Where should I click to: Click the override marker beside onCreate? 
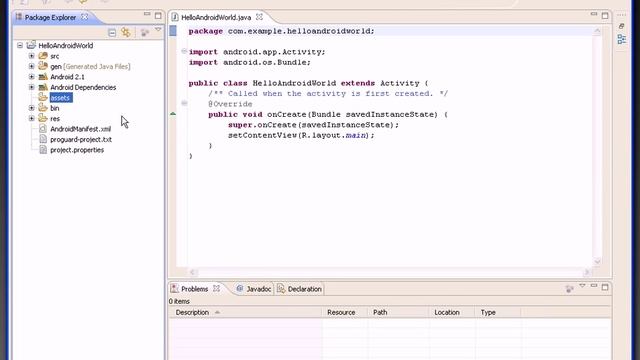pyautogui.click(x=173, y=114)
